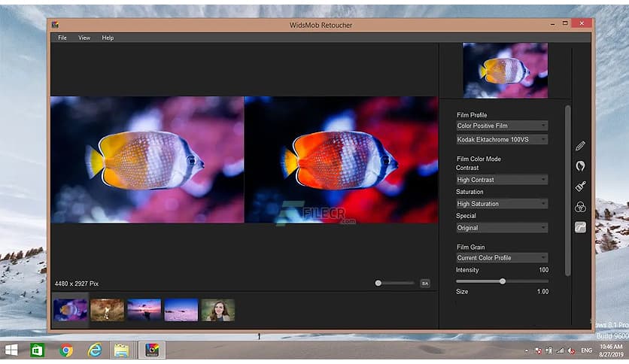
Task: Click the original image in the left preview
Action: (147, 159)
